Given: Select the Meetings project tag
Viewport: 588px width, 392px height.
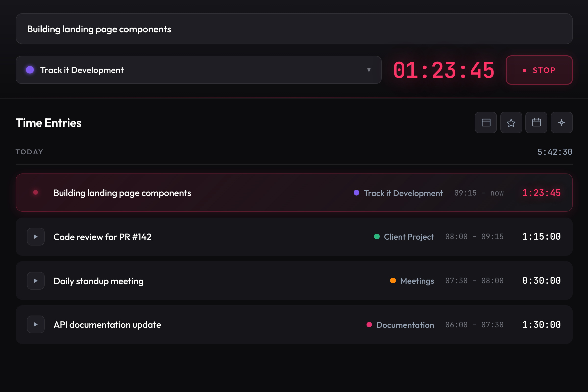Looking at the screenshot, I should coord(417,281).
